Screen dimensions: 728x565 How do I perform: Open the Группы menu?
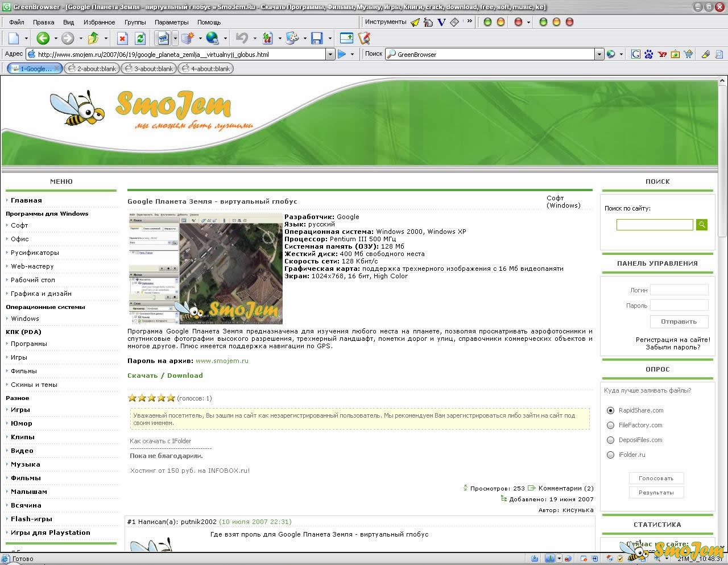pos(135,22)
